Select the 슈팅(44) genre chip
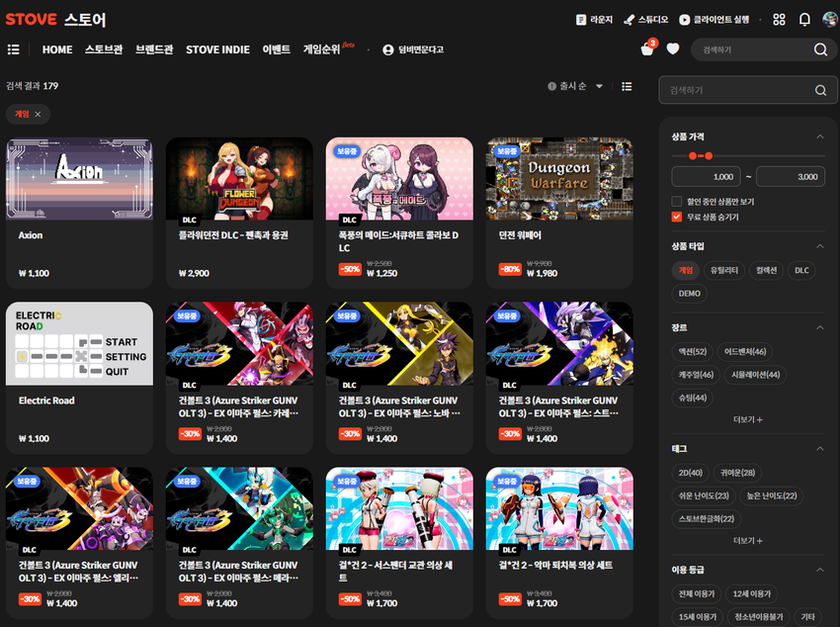 (x=692, y=398)
